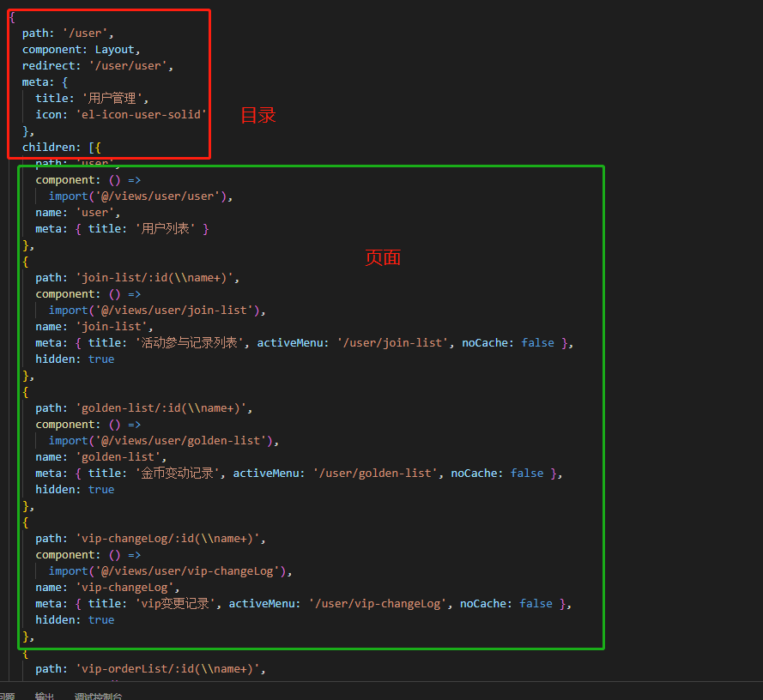Click the red 页面 annotation label
Viewport: 763px width, 700px height.
point(383,257)
